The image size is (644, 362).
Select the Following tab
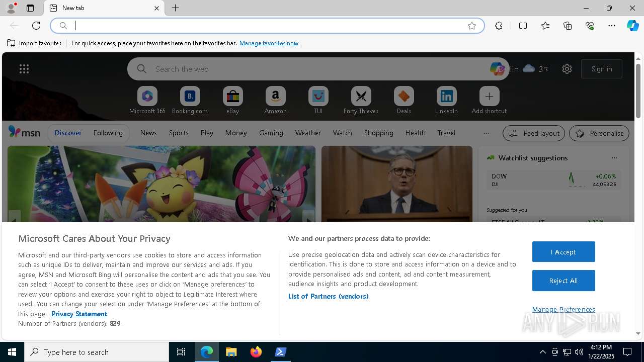pyautogui.click(x=108, y=133)
